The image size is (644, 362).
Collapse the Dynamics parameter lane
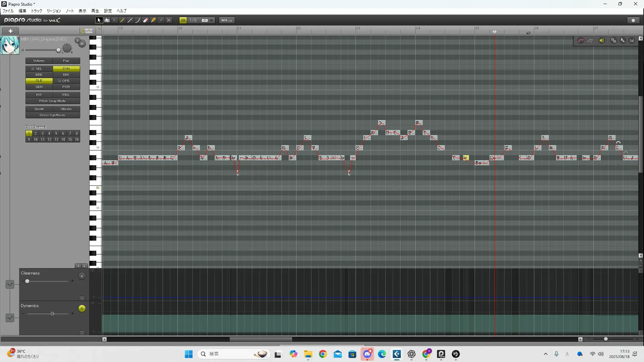[x=82, y=333]
